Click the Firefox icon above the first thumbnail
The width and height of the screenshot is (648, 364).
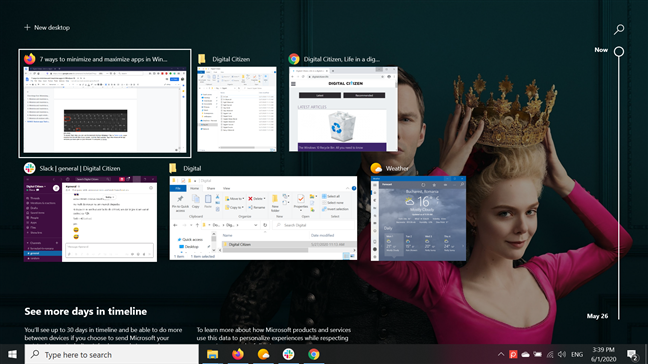tap(30, 59)
